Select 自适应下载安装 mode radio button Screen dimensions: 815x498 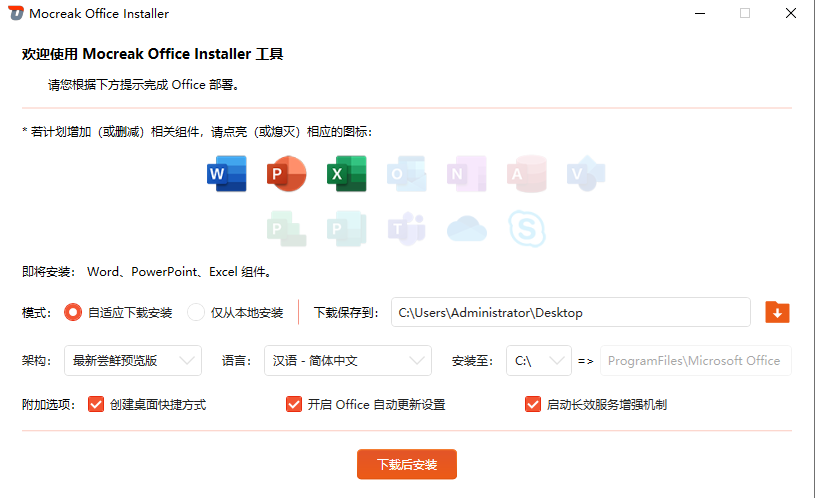click(73, 312)
